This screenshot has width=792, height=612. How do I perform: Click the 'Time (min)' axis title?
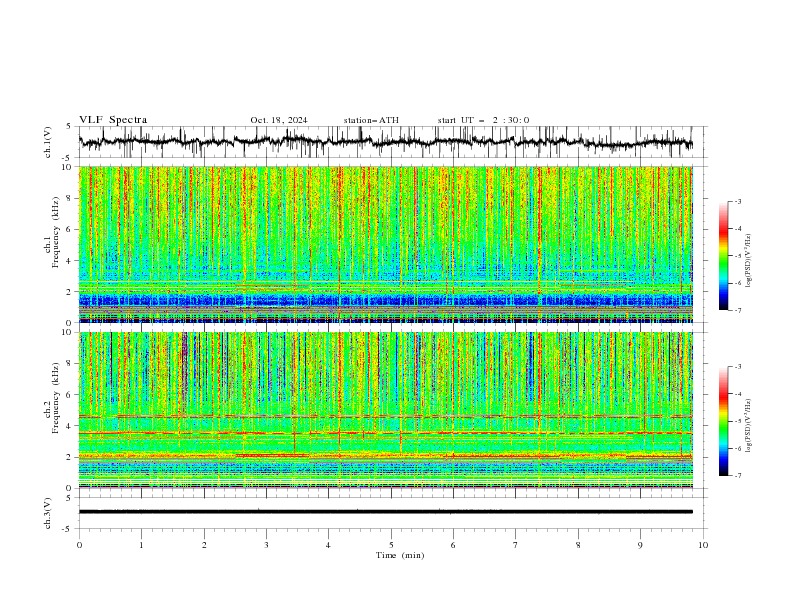pos(400,555)
